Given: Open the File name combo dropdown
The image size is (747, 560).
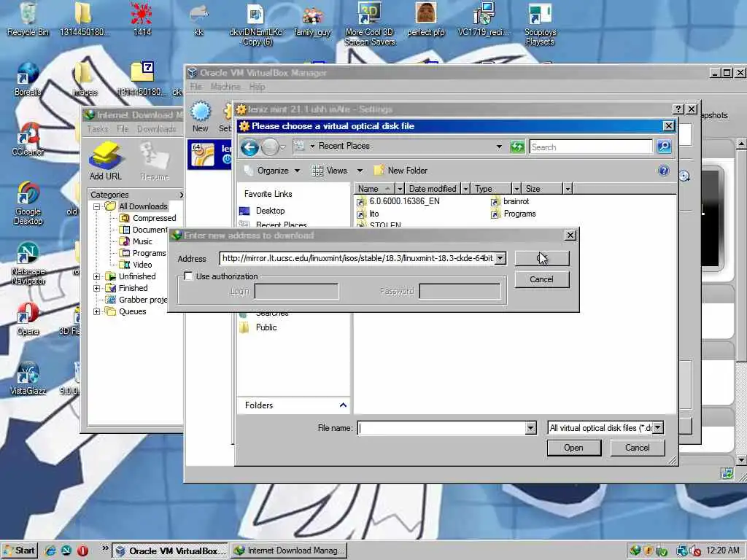Looking at the screenshot, I should pyautogui.click(x=530, y=428).
